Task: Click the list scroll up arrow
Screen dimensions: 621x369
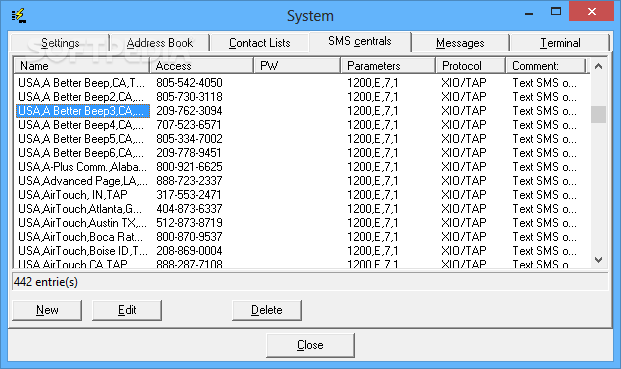Action: (x=598, y=66)
